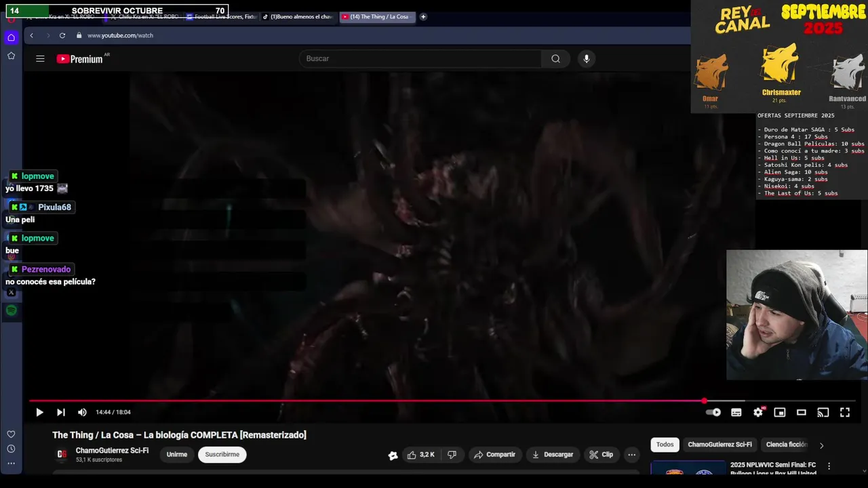This screenshot has width=868, height=488.
Task: Open Opera sidebar three-dots menu
Action: point(11,464)
